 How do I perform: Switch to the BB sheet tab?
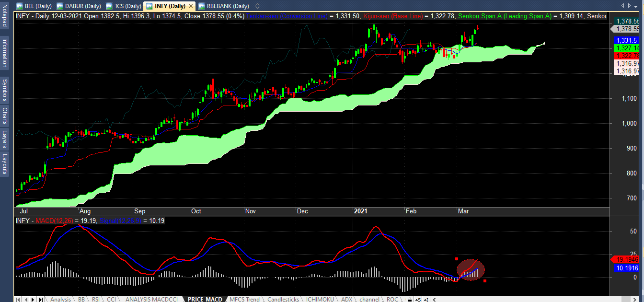(x=81, y=299)
